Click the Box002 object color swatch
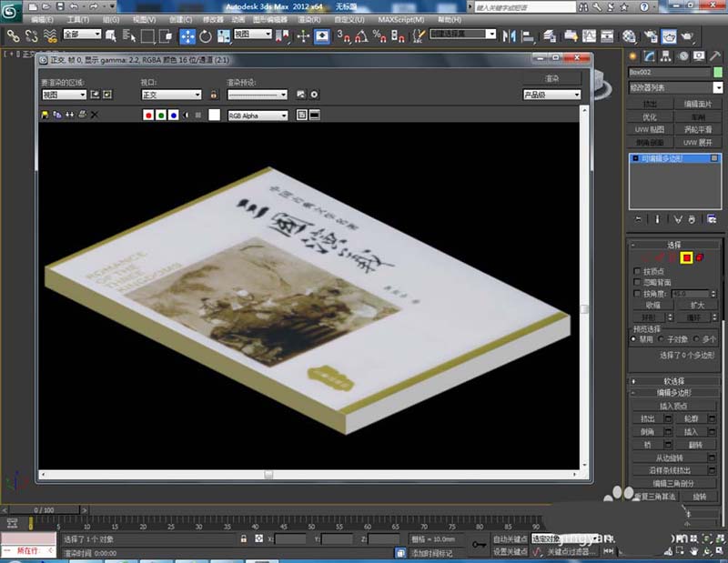Screen dimensions: 728x563 tap(718, 72)
